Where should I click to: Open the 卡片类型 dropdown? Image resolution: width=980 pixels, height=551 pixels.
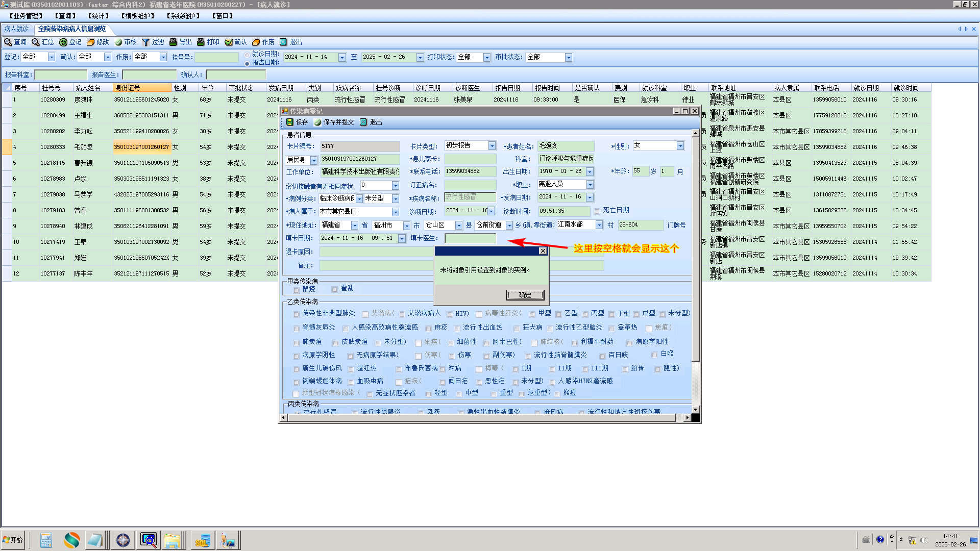pyautogui.click(x=492, y=146)
